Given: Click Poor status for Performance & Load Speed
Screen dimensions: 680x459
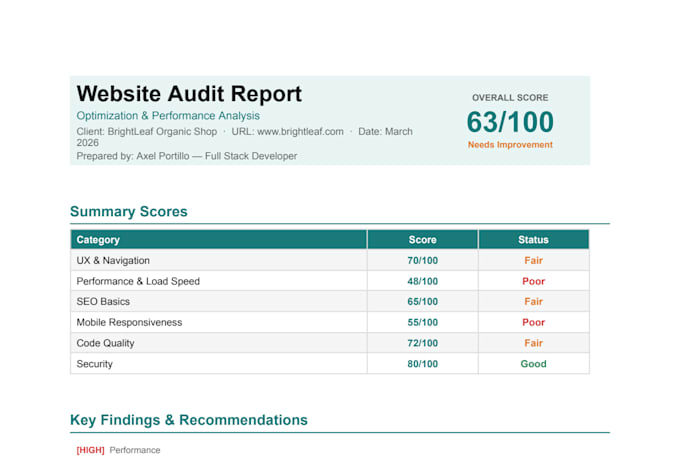Looking at the screenshot, I should 533,281.
